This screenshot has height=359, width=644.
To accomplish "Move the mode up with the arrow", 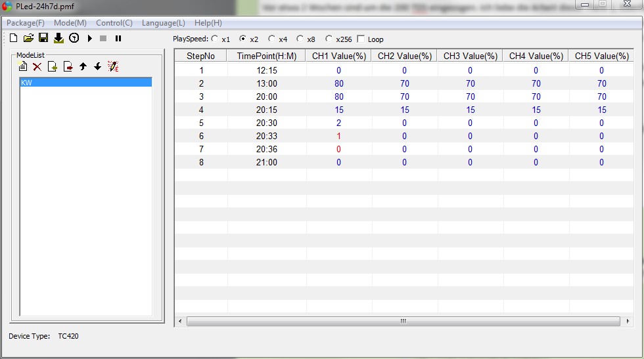I will coord(83,66).
